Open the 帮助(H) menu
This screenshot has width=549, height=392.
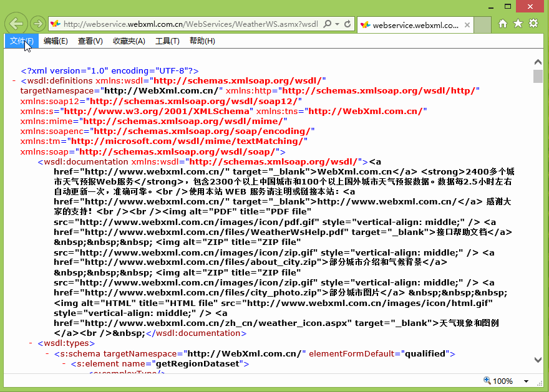202,41
